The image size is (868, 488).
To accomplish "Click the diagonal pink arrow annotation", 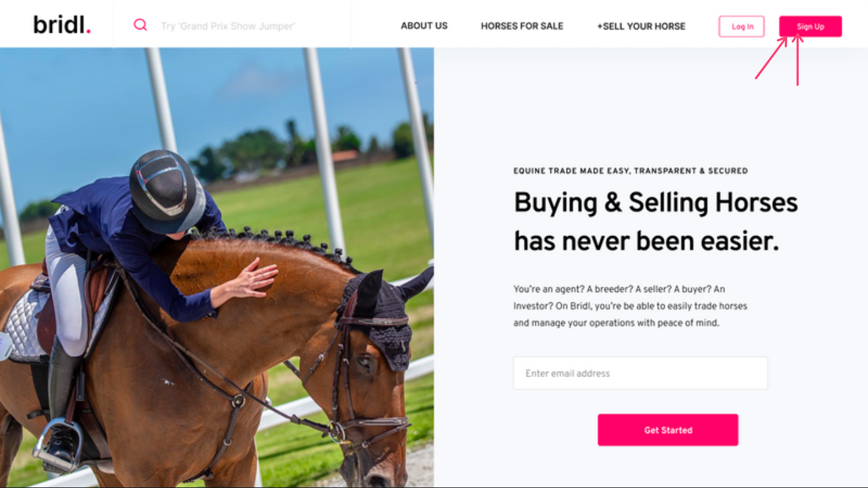I will [x=771, y=58].
